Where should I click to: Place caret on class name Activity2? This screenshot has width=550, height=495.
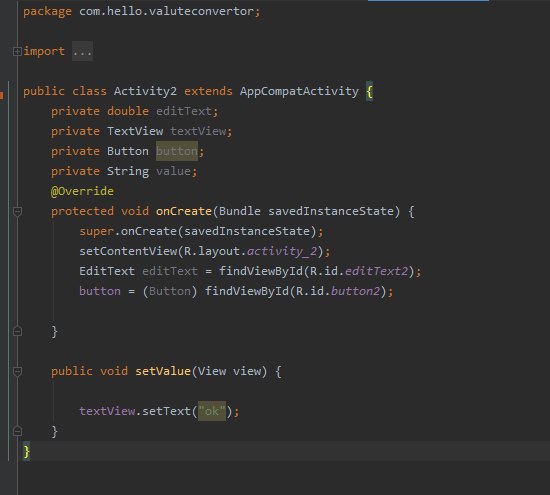point(145,91)
